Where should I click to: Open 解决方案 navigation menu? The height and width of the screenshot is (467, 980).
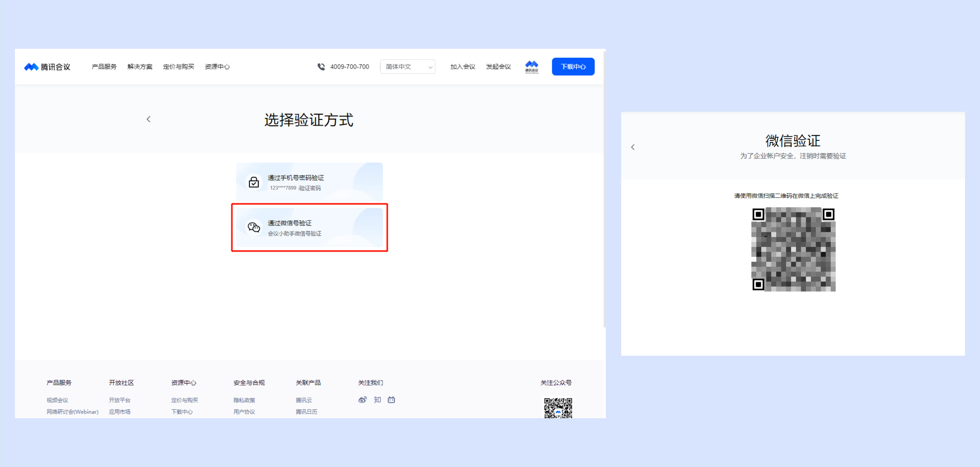tap(140, 67)
